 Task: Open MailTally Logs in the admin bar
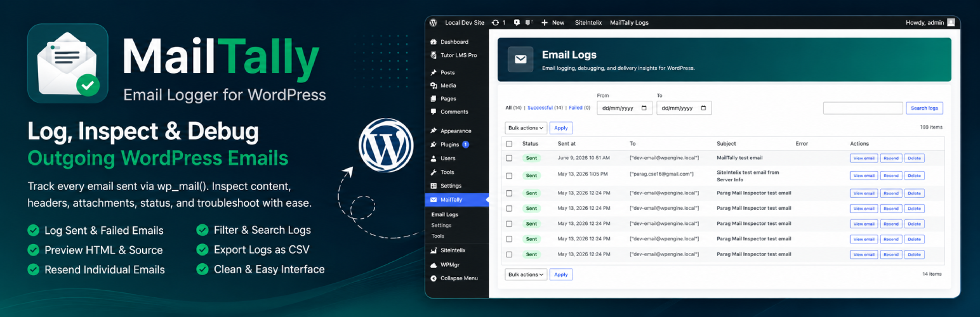[629, 22]
